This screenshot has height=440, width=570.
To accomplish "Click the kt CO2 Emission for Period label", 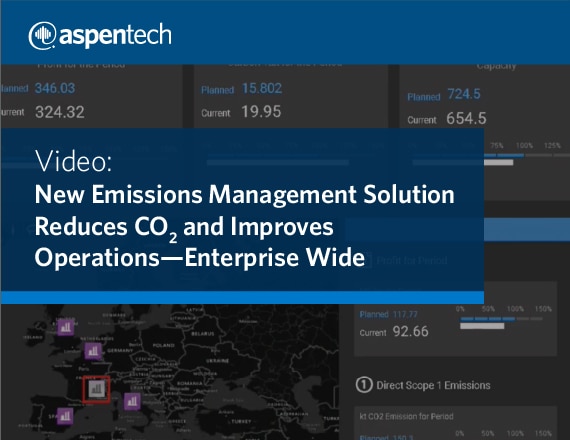I will pos(406,416).
